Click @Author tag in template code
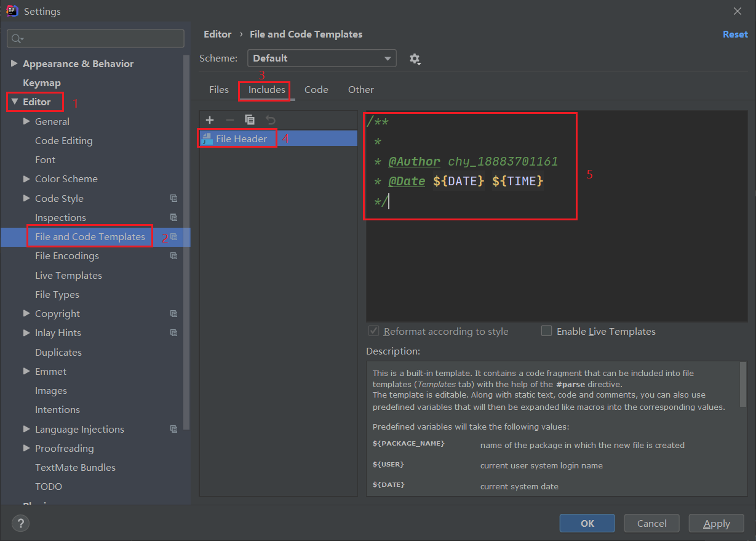Image resolution: width=756 pixels, height=541 pixels. pos(414,162)
